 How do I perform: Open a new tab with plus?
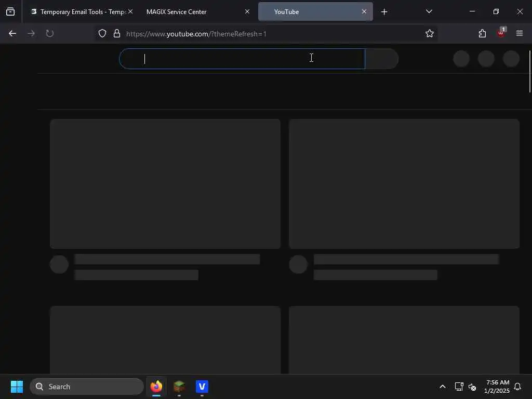pyautogui.click(x=384, y=12)
